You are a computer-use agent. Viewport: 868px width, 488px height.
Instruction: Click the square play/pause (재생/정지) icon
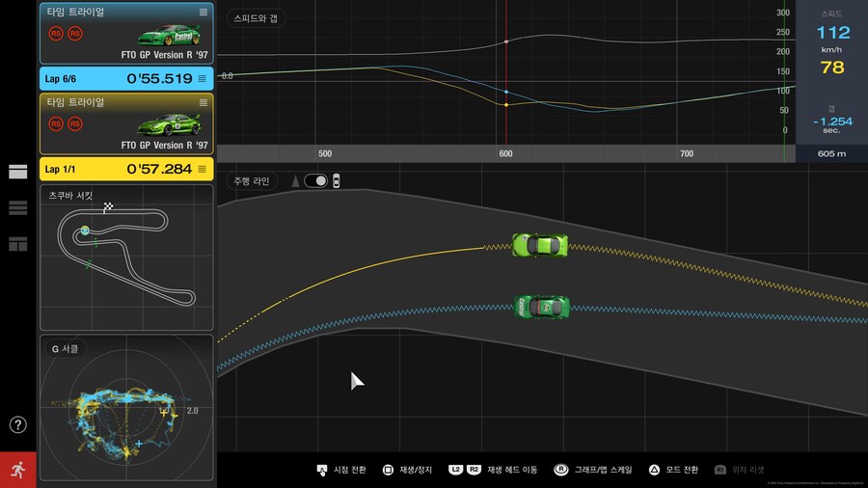point(388,470)
